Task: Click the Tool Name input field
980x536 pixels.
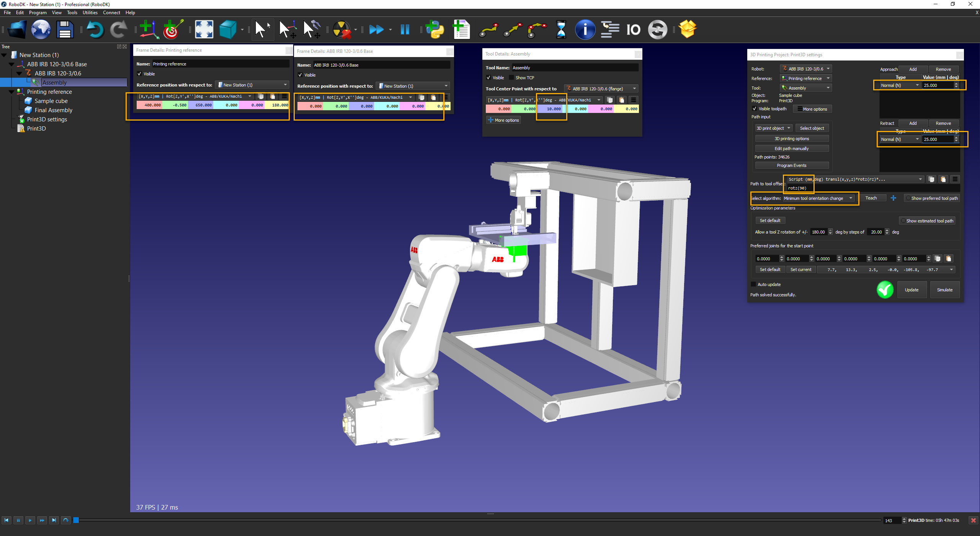Action: tap(575, 68)
